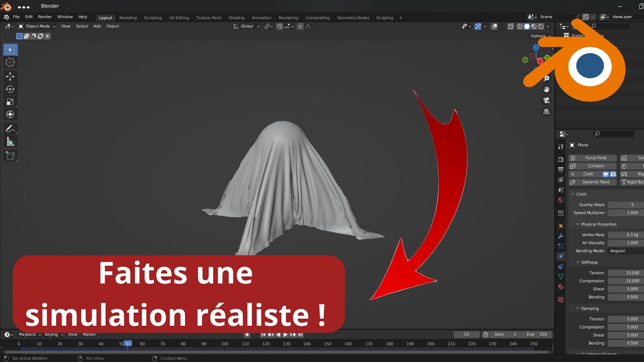Open the Bending Model Angular dropdown
Image resolution: width=644 pixels, height=362 pixels.
[625, 251]
